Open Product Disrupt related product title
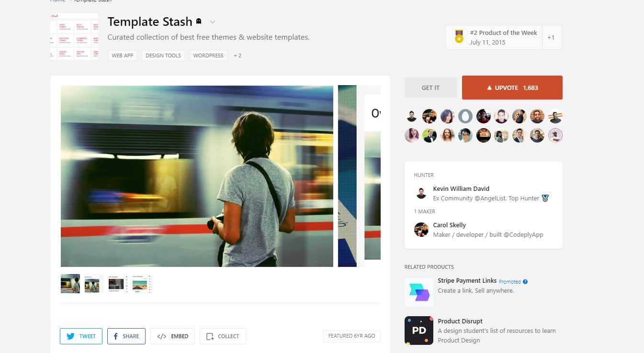Viewport: 644px width, 353px height. point(460,321)
